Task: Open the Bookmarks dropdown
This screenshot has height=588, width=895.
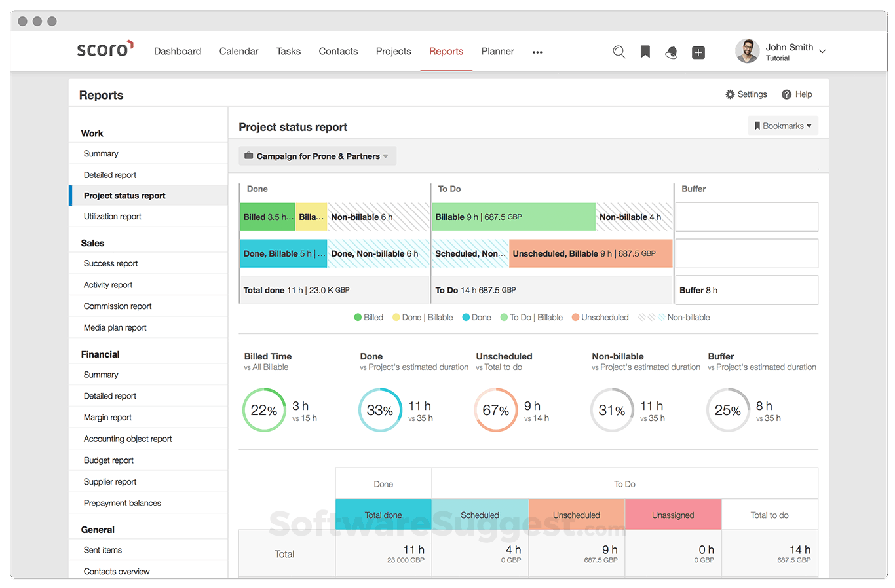Action: [x=782, y=125]
